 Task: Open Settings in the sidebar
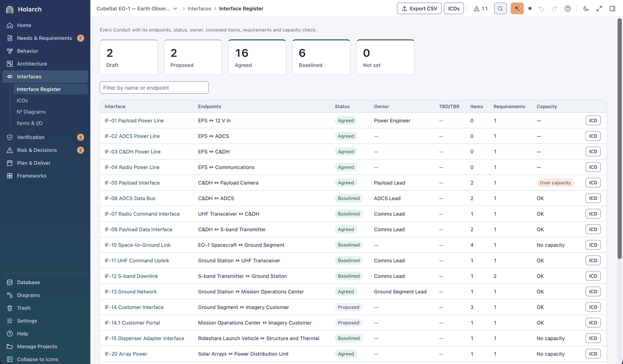tap(45, 321)
